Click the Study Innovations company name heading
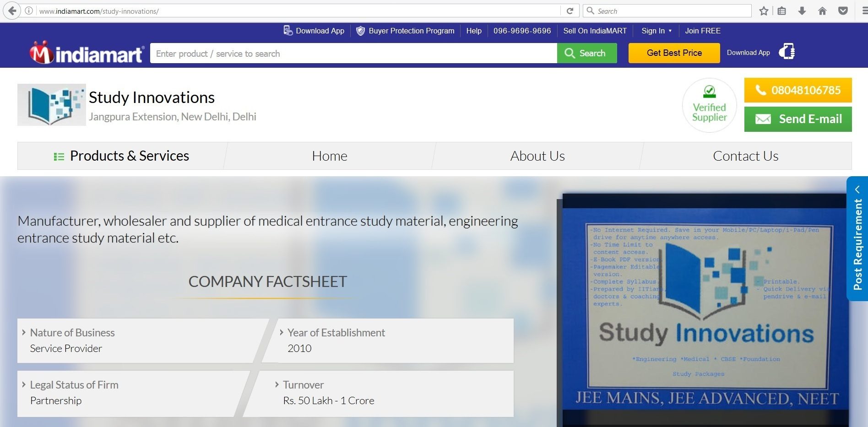The width and height of the screenshot is (868, 427). pos(152,97)
